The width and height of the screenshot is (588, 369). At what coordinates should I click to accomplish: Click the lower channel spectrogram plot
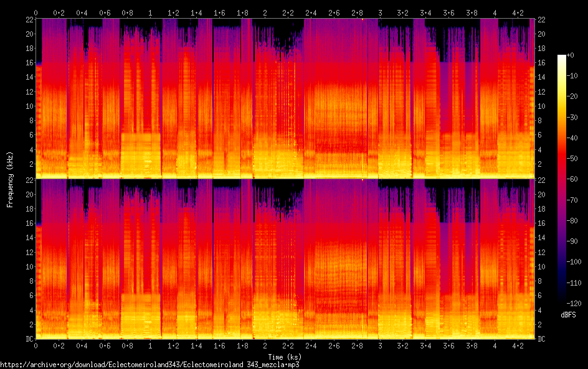[285, 259]
